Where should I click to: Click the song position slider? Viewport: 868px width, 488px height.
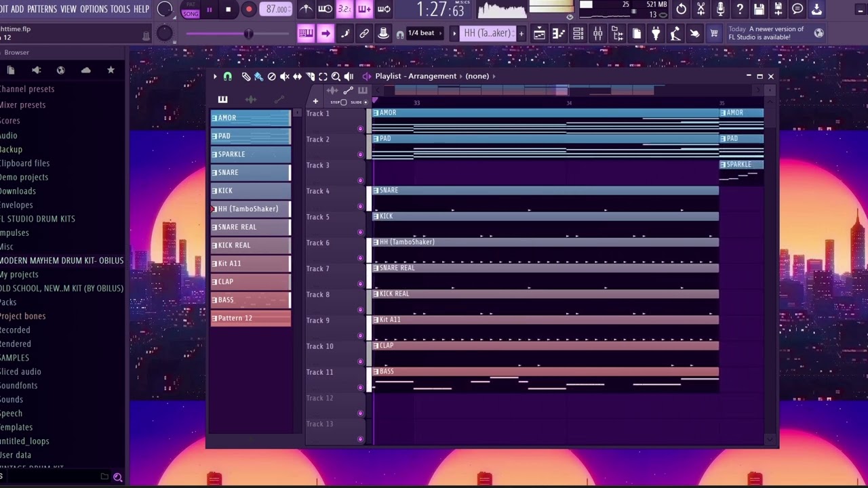239,34
